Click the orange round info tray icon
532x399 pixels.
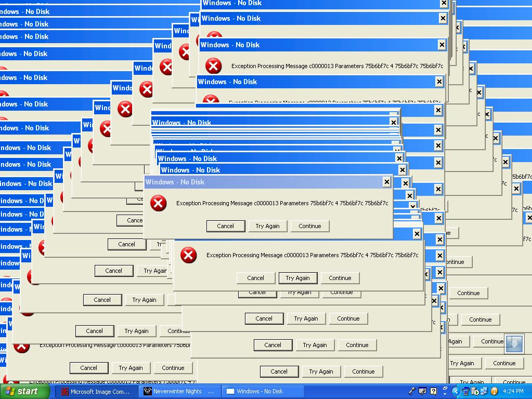pyautogui.click(x=495, y=392)
